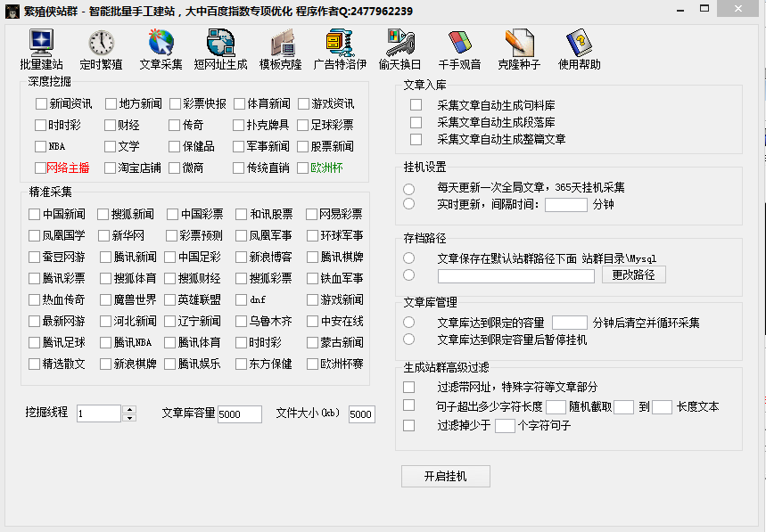Click the 挖掘线程 value field
Viewport: 766px width, 532px height.
[x=99, y=413]
